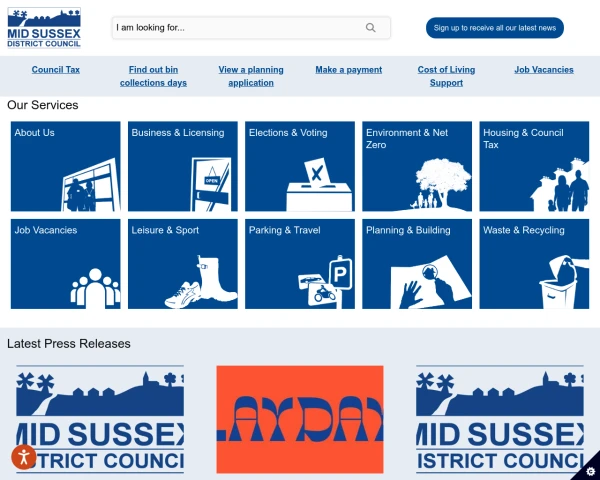The image size is (600, 480).
Task: Open the Leisure & Sport tile
Action: click(183, 264)
